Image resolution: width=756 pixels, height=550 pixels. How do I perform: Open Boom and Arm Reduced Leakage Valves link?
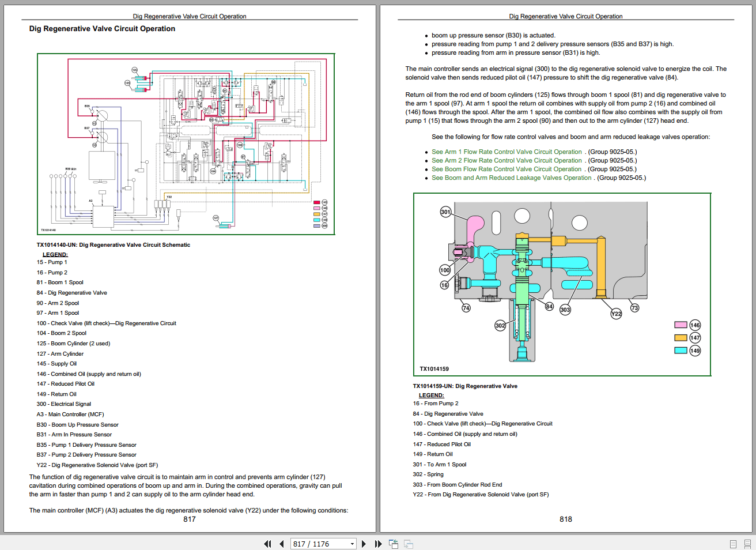tap(511, 178)
